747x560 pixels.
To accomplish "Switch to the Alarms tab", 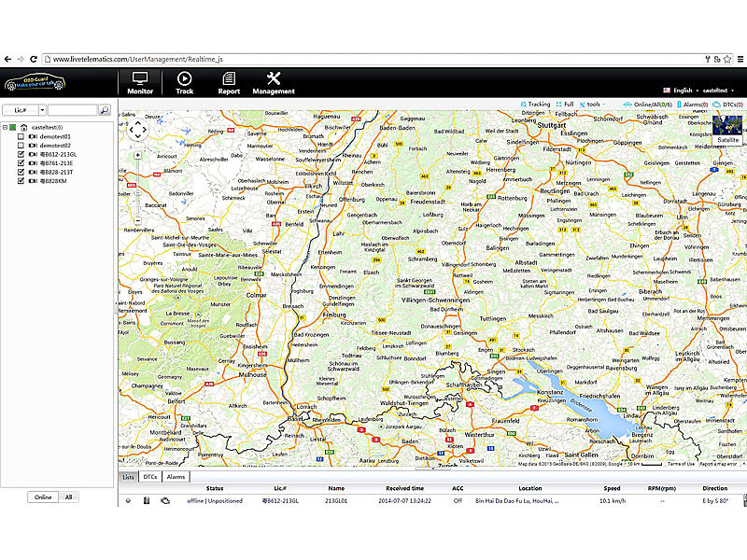I will (176, 477).
